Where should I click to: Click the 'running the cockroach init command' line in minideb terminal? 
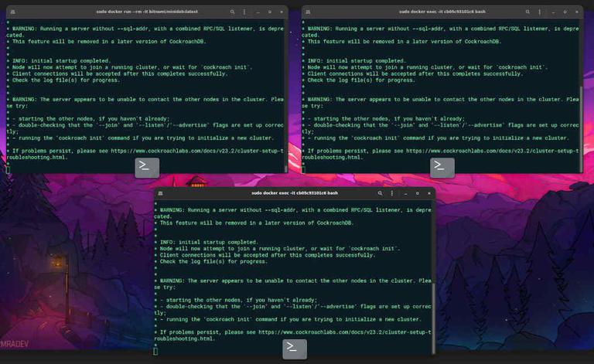click(x=143, y=138)
